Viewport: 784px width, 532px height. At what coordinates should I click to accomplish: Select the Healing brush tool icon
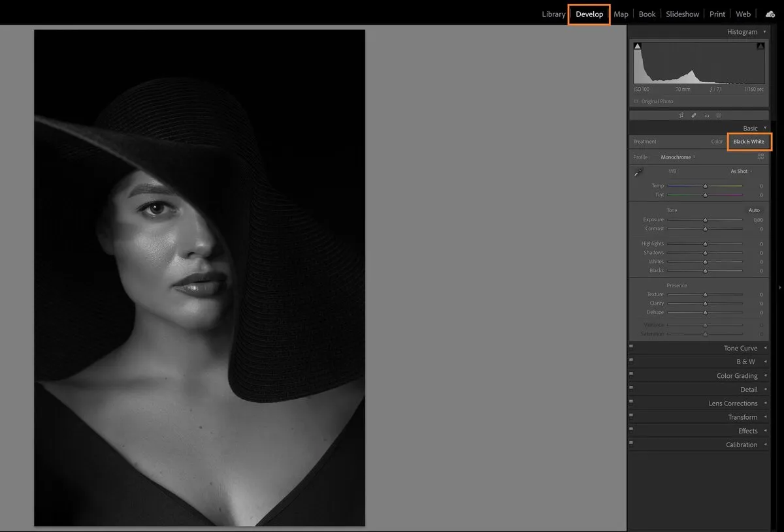[x=694, y=116]
